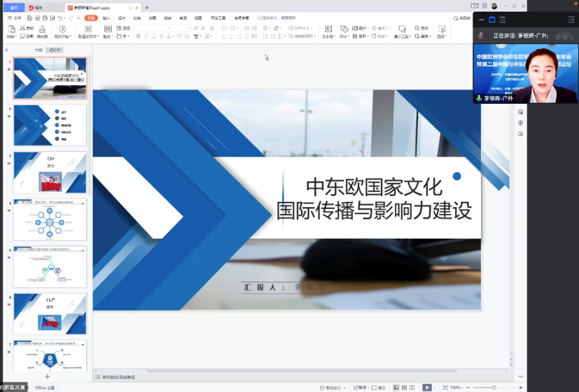579x392 pixels.
Task: Open the File (文件) menu button
Action: tap(15, 18)
